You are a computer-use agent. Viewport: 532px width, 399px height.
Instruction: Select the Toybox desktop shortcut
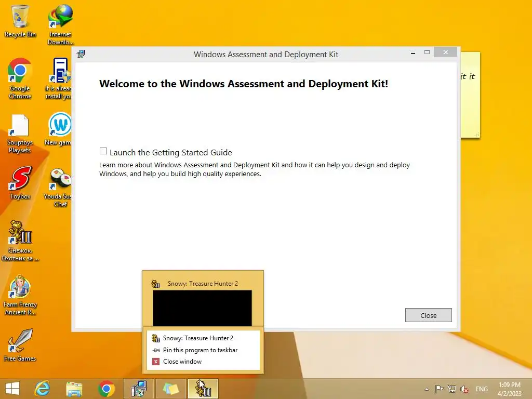tap(20, 183)
